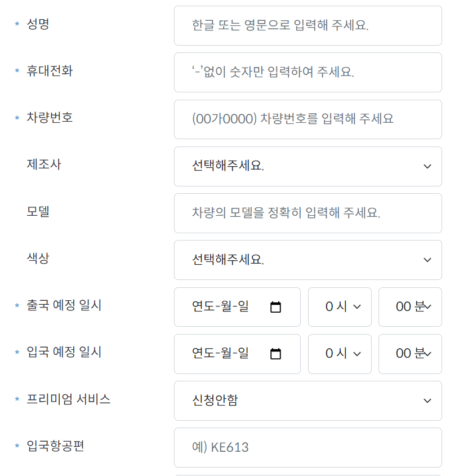Click the vehicle model (모델) input field

[x=307, y=213]
